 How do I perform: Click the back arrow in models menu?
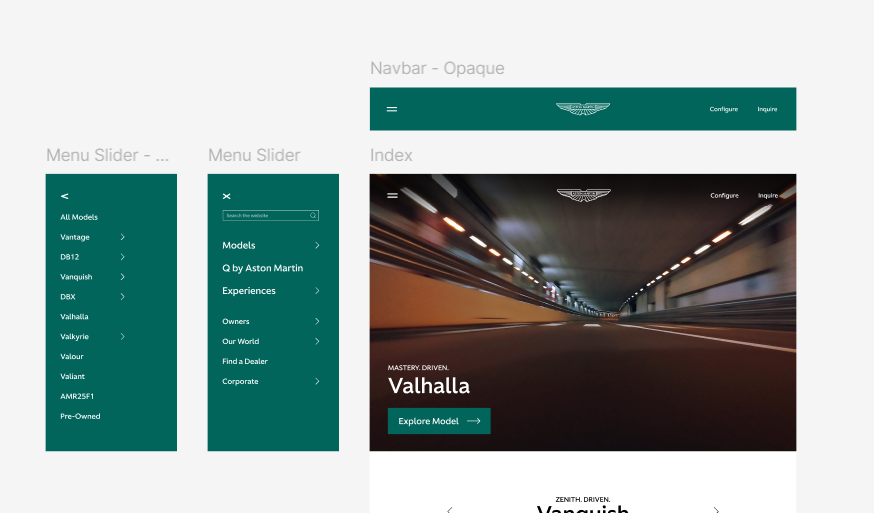point(64,196)
